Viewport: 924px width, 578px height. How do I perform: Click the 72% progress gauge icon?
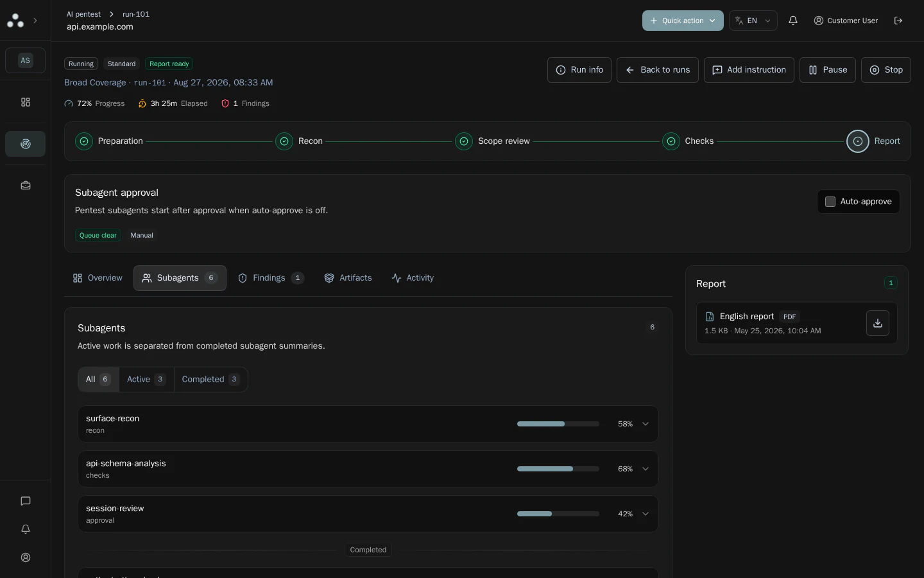69,103
